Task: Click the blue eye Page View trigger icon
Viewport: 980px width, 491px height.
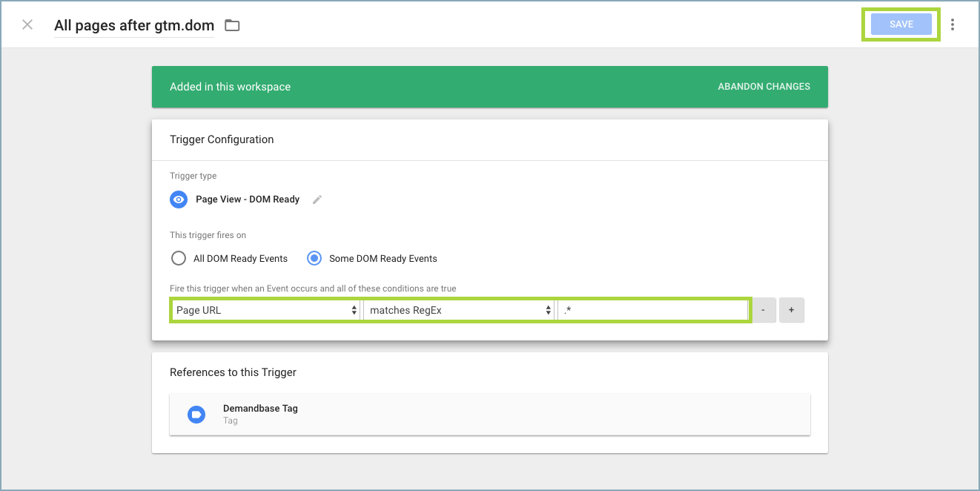Action: [x=179, y=200]
